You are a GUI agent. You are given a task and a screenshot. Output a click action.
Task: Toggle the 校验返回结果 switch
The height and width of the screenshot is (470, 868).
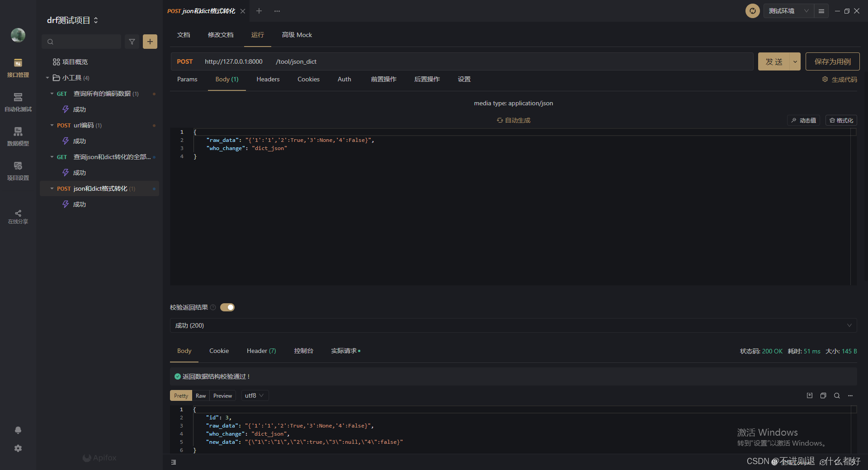pyautogui.click(x=227, y=307)
